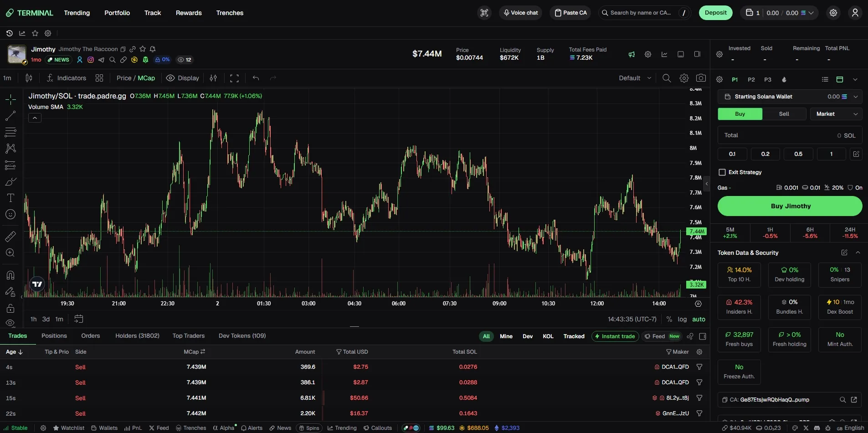Image resolution: width=868 pixels, height=433 pixels.
Task: Switch order side to Sell
Action: tap(784, 114)
